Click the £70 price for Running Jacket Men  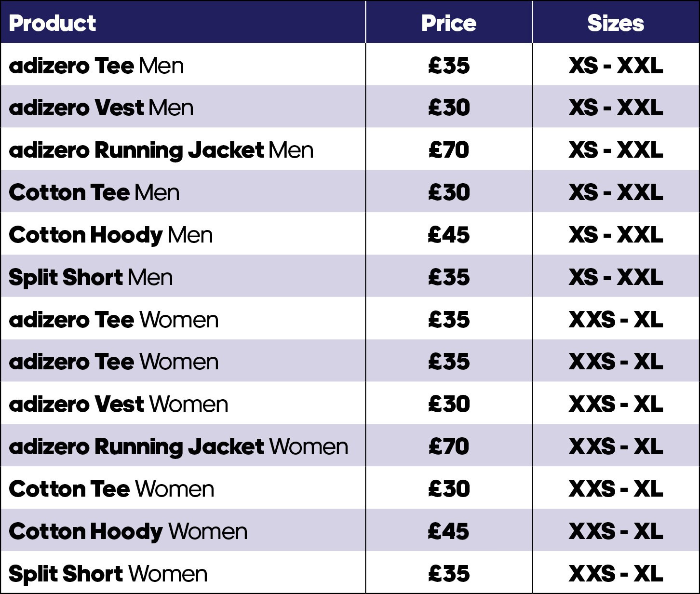[448, 150]
